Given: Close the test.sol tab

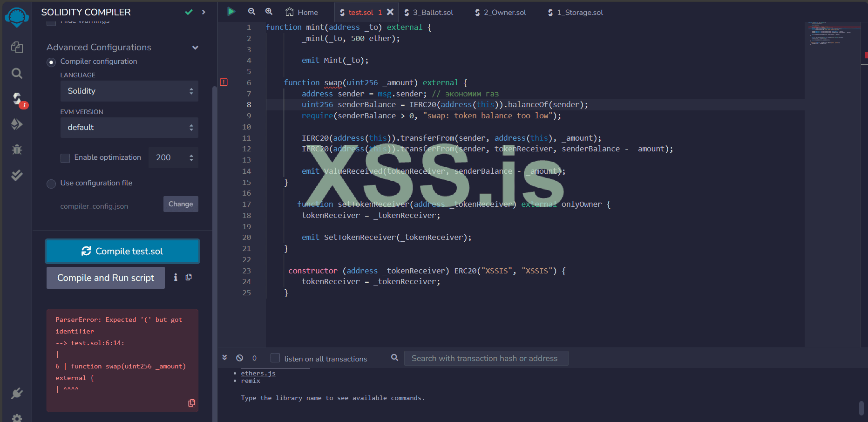Looking at the screenshot, I should click(390, 12).
